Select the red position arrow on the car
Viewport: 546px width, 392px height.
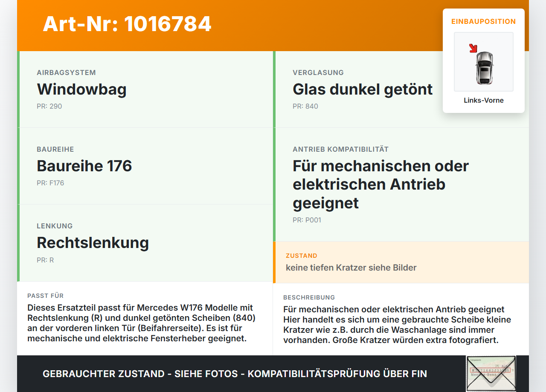pos(473,48)
